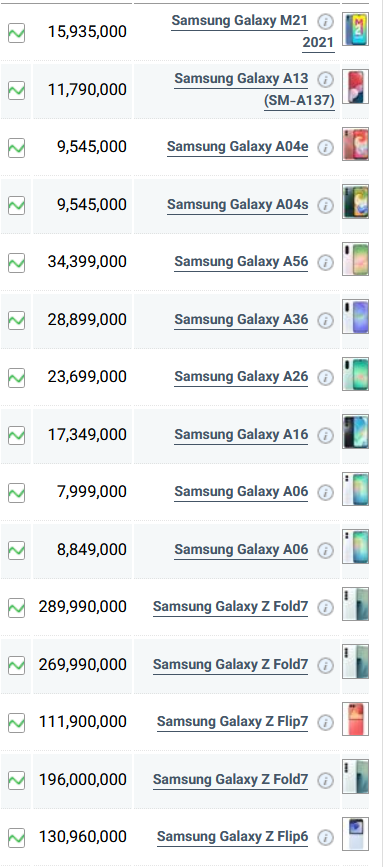Show info for Samsung Galaxy A36
388x867 pixels.
(x=326, y=320)
